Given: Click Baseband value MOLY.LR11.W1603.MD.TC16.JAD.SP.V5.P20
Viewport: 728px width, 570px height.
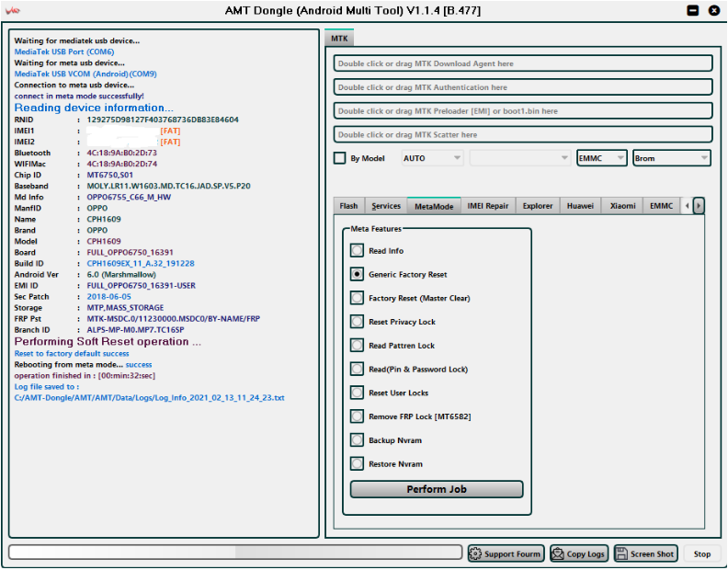Looking at the screenshot, I should coord(168,186).
